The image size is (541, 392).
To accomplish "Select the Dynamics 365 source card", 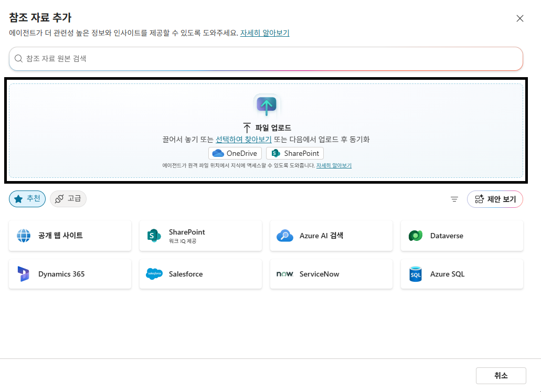I will click(x=70, y=274).
